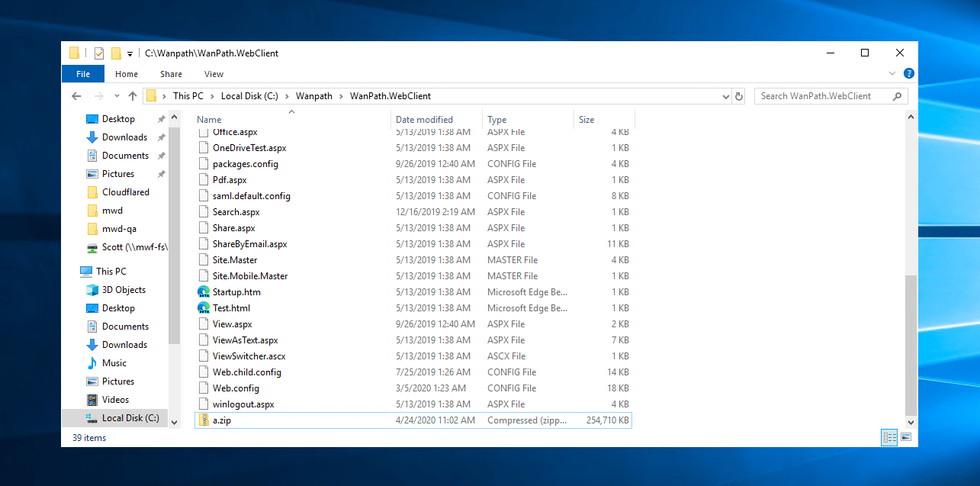Click the Properties checkmark icon in title bar
The image size is (980, 486).
[x=99, y=53]
